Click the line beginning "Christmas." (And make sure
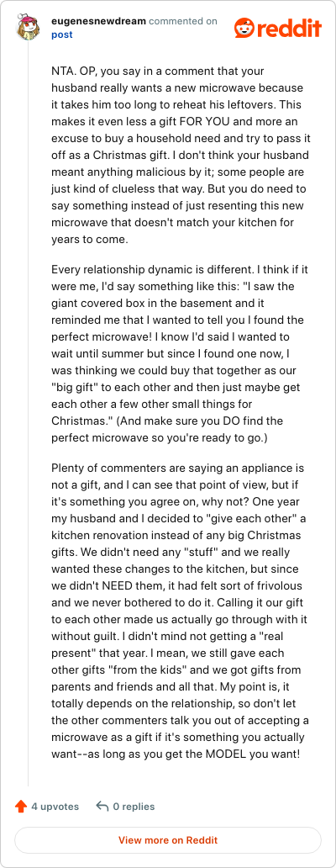This screenshot has width=336, height=868. (x=167, y=421)
